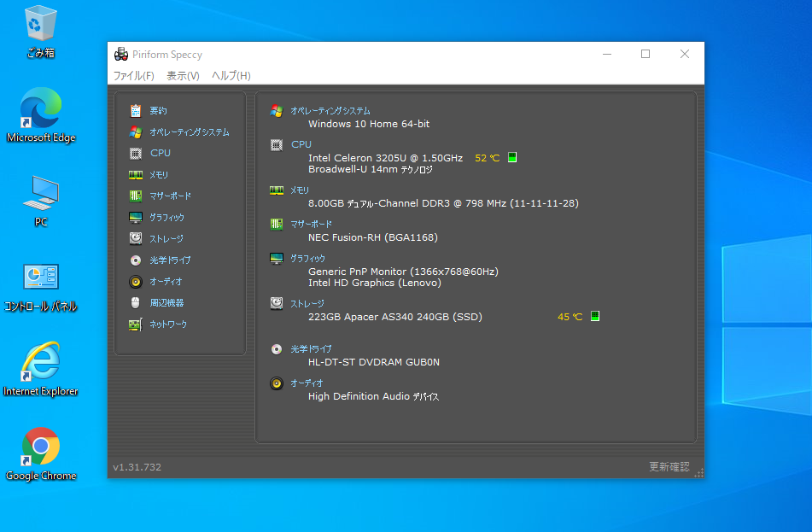Click the ストレージ heading link in summary
This screenshot has height=532, width=812.
(x=307, y=303)
